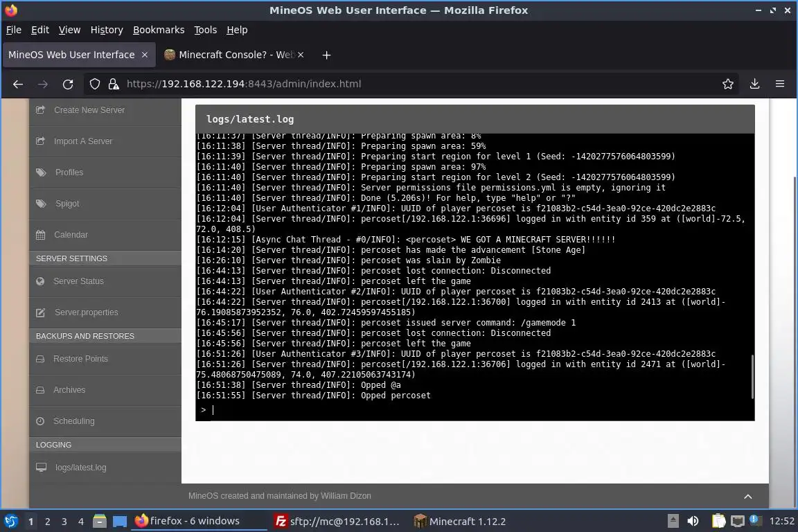Reload the page with refresh icon
This screenshot has width=798, height=532.
coord(68,84)
